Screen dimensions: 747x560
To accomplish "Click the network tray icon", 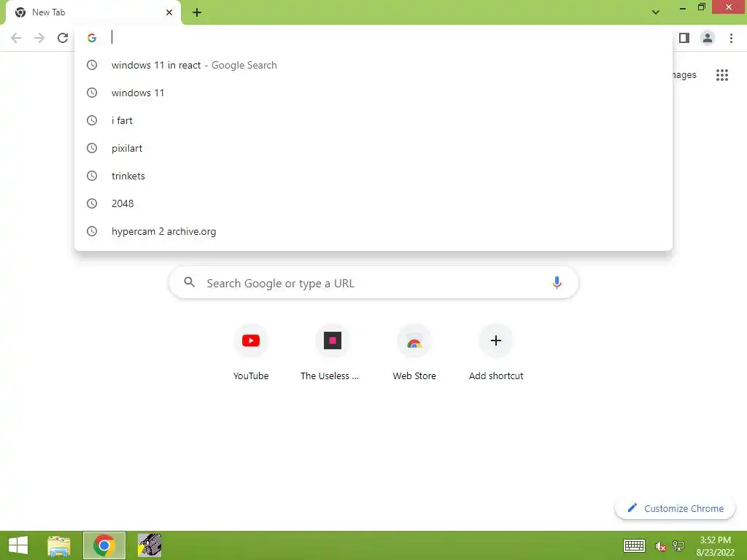I will point(678,546).
